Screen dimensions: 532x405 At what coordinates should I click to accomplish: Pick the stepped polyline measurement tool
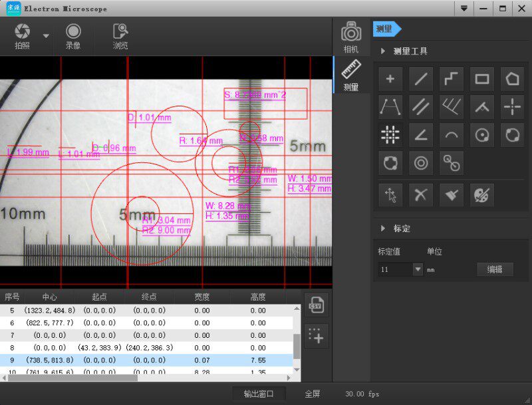452,79
